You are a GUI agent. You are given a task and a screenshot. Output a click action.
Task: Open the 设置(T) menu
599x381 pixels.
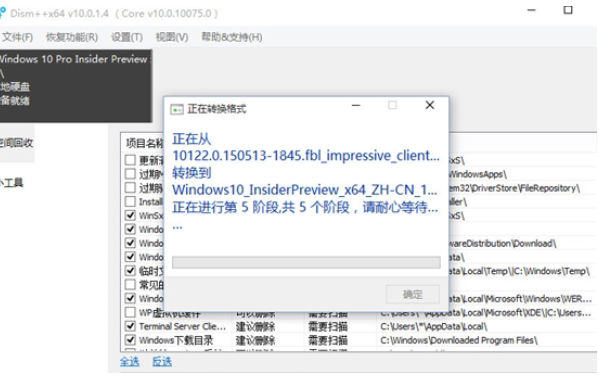coord(127,37)
